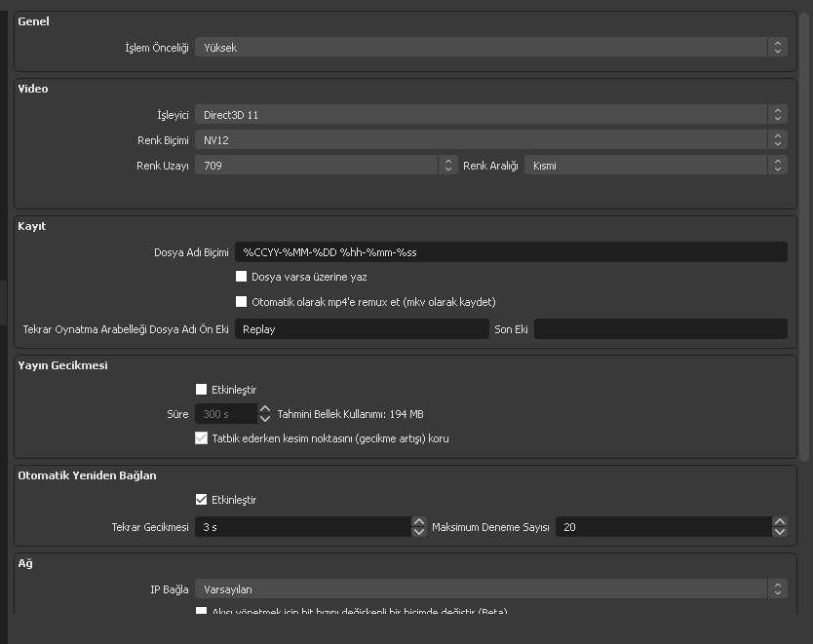Click the Dosya Adı Biçimi text field
813x644 pixels.
pyautogui.click(x=510, y=252)
